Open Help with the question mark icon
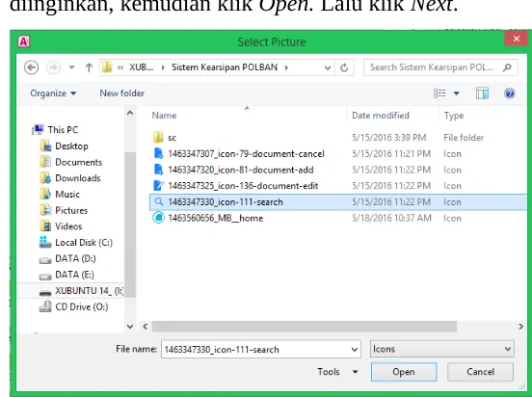Image resolution: width=532 pixels, height=397 pixels. click(x=510, y=93)
